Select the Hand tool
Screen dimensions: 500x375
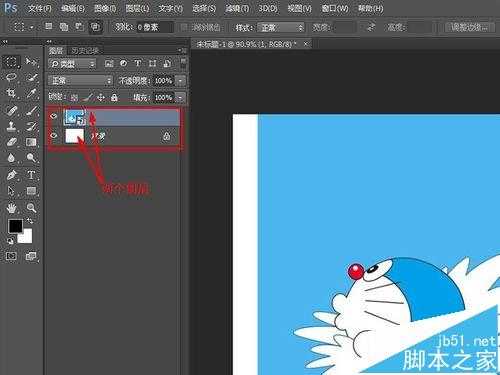(11, 208)
